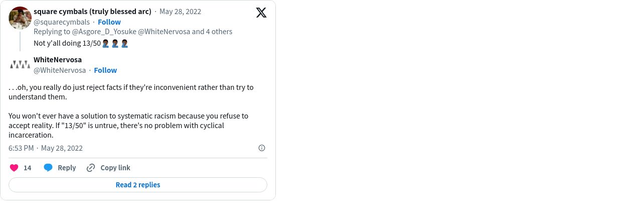Follow @WhiteNervosa

point(105,70)
